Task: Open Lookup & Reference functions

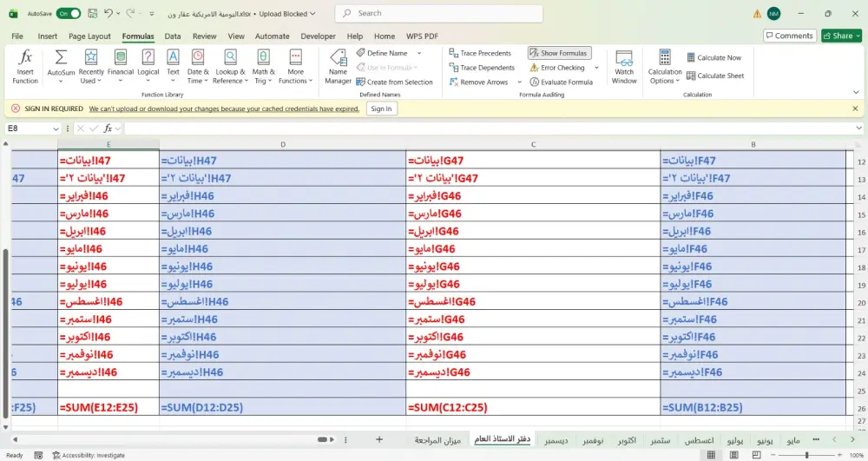Action: coord(230,66)
